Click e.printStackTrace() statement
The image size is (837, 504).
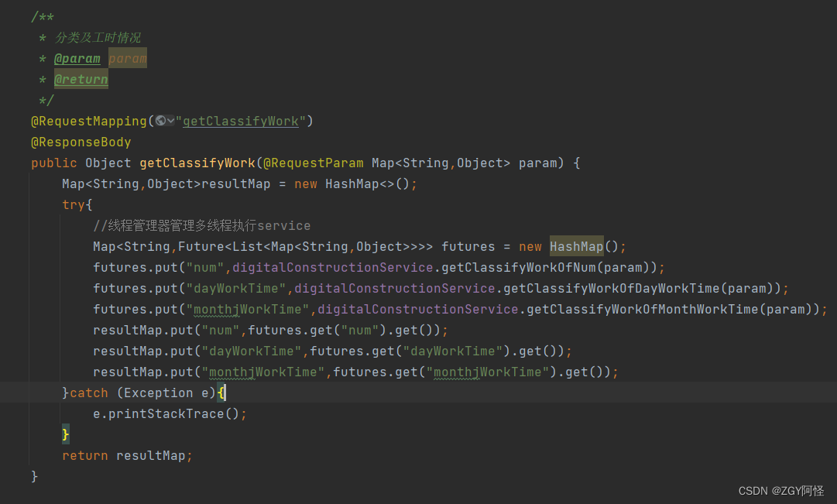point(170,413)
